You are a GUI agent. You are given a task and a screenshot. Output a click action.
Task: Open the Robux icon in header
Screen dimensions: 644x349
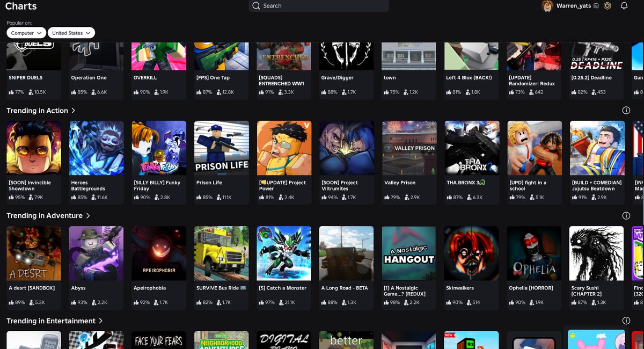point(607,6)
